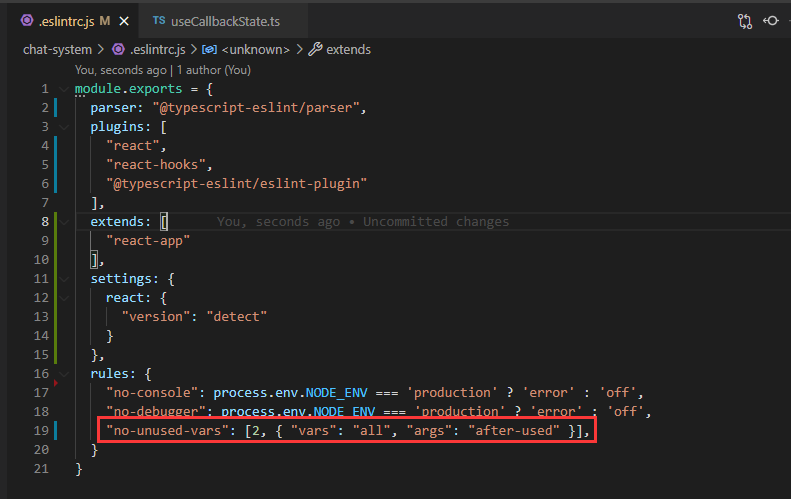
Task: Click the "react-hooks" plugin string
Action: (156, 164)
